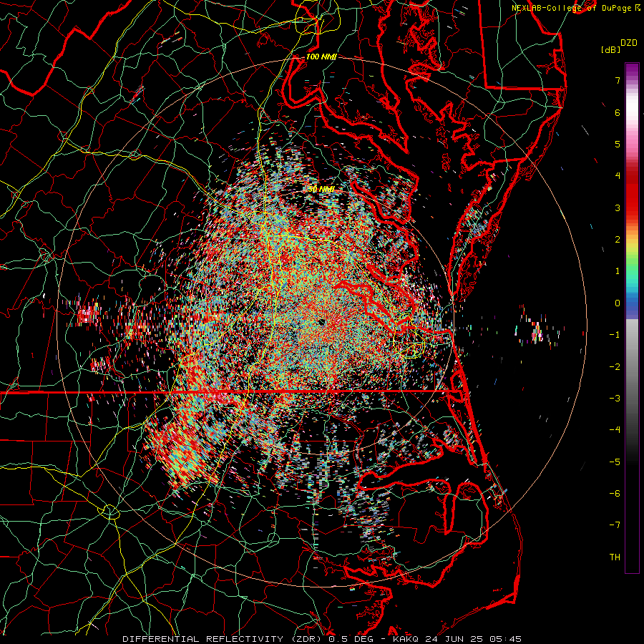Click the -2 scale value
644x644 pixels.
615,366
